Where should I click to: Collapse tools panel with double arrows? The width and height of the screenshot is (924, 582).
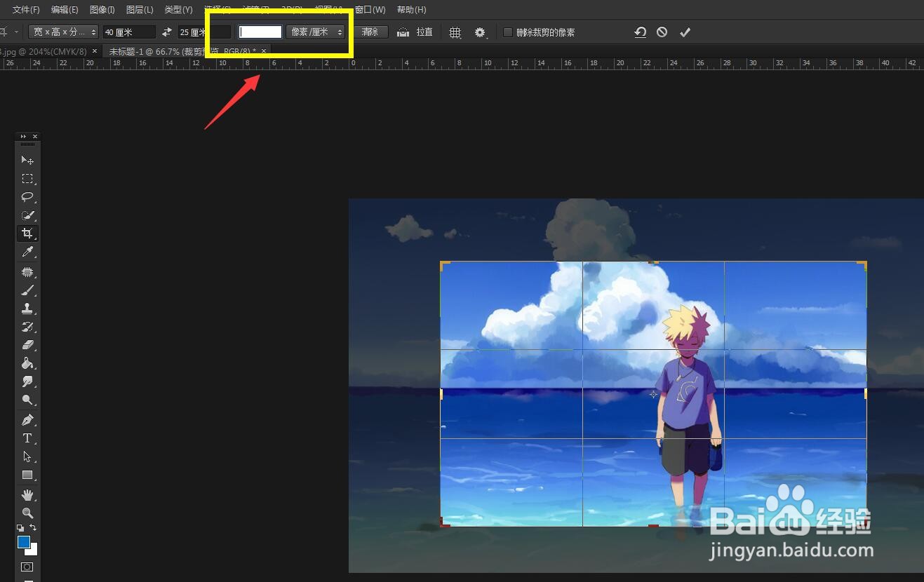[x=23, y=136]
